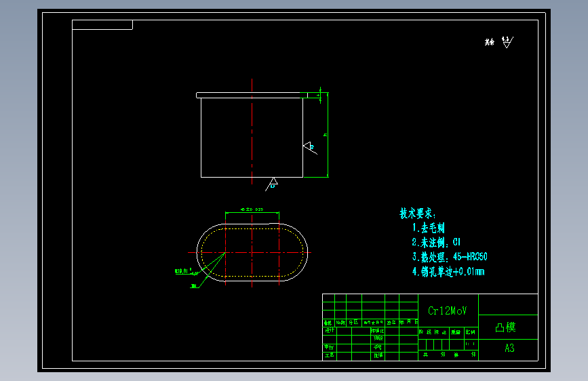588x381 pixels.
Task: Click the surface roughness symbol in top-right corner
Action: pyautogui.click(x=508, y=42)
